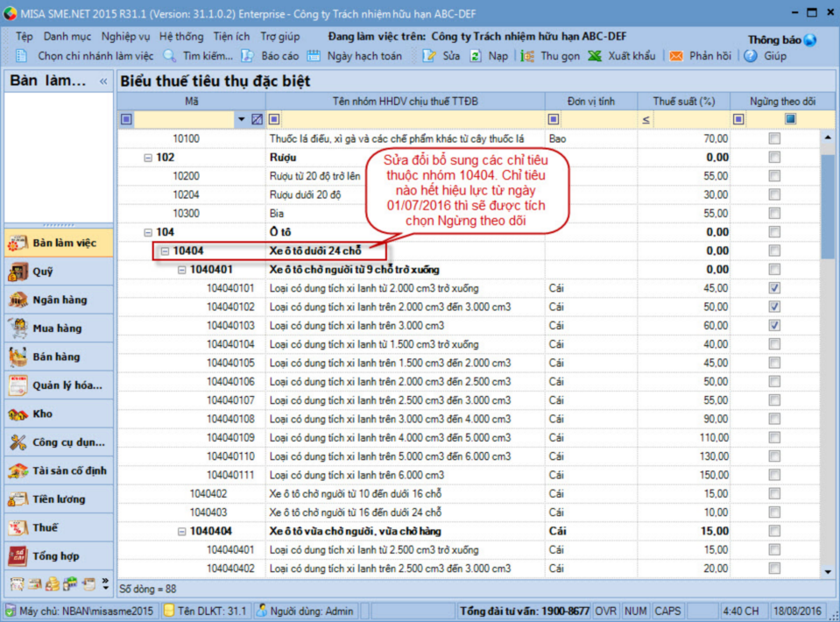
Task: Sort by the Mã column header
Action: pyautogui.click(x=192, y=102)
